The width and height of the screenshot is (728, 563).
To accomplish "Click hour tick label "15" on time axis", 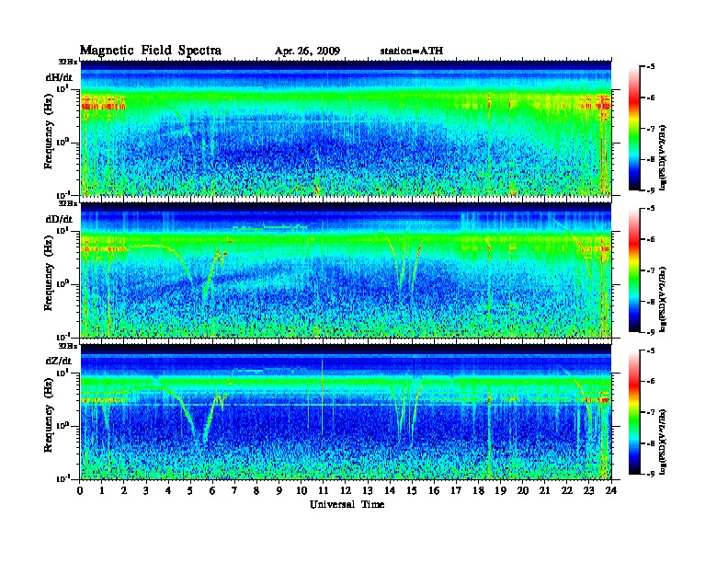I will pyautogui.click(x=412, y=491).
